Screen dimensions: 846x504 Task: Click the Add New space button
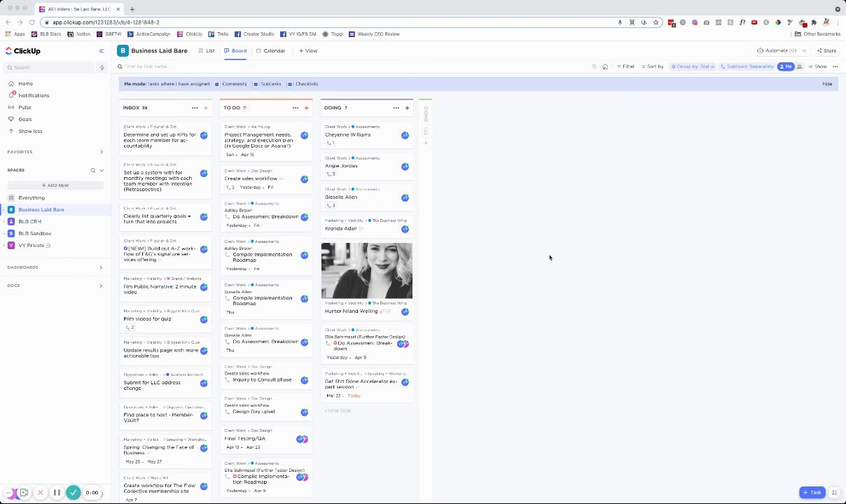(x=55, y=185)
